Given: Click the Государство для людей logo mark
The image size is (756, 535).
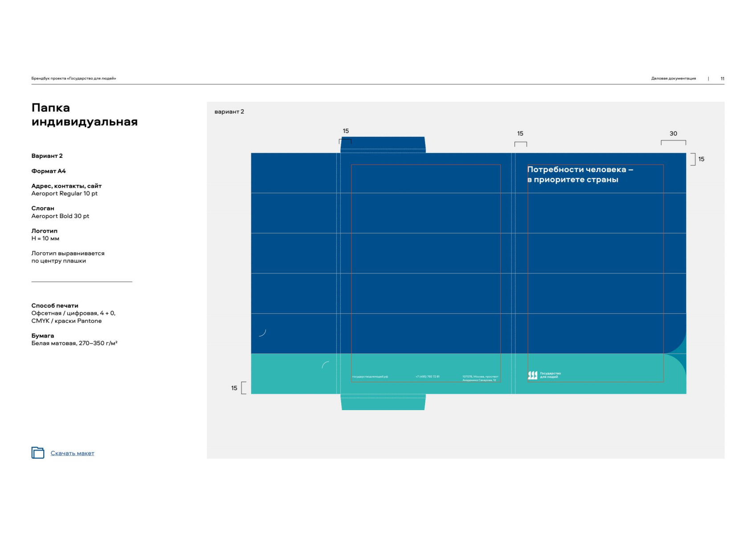Looking at the screenshot, I should (532, 375).
